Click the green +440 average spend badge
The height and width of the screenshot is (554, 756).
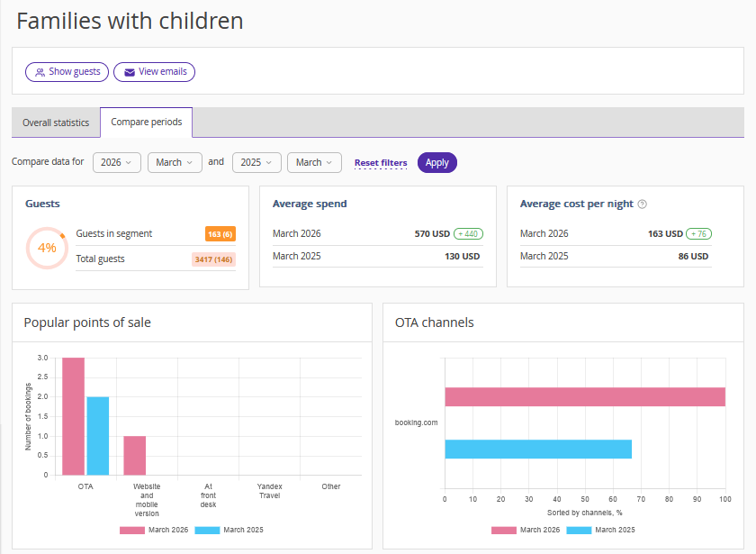[468, 233]
